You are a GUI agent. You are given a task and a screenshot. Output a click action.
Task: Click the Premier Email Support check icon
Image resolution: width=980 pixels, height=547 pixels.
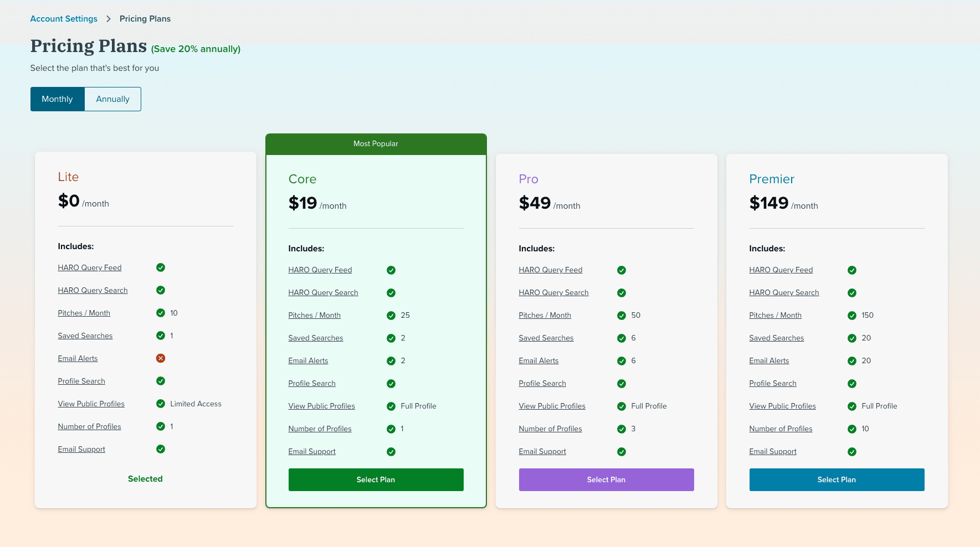tap(852, 452)
